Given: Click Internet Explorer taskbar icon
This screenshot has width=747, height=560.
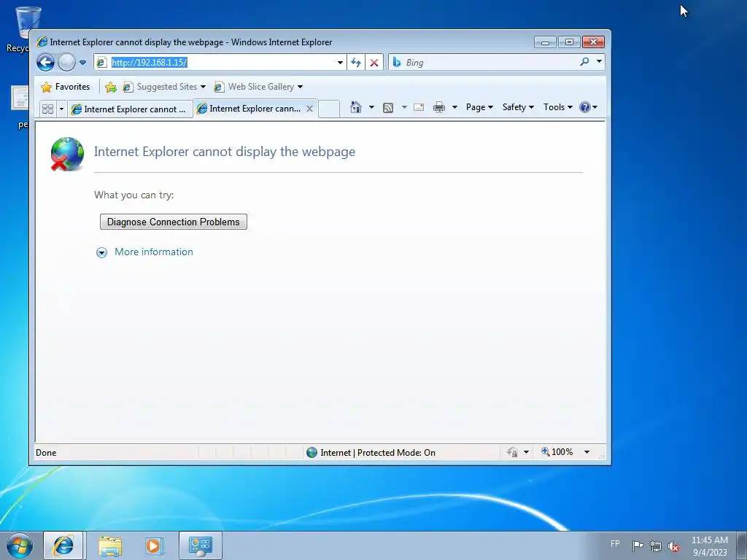Looking at the screenshot, I should tap(63, 545).
